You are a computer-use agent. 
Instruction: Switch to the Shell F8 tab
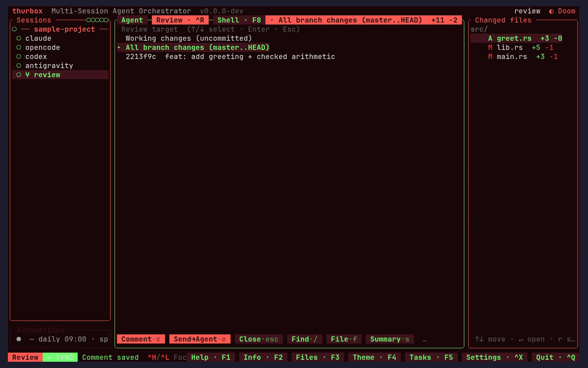(x=239, y=20)
